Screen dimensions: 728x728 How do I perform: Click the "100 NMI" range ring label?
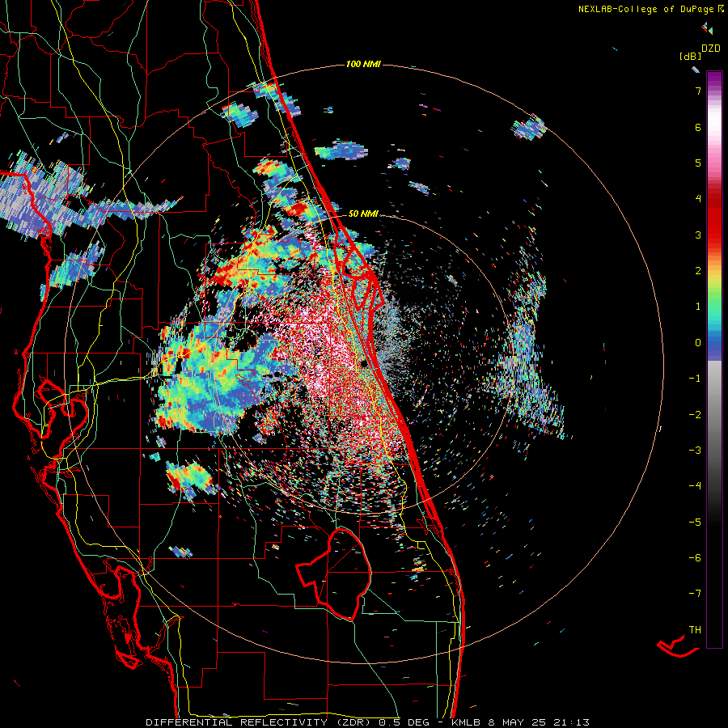pos(363,64)
